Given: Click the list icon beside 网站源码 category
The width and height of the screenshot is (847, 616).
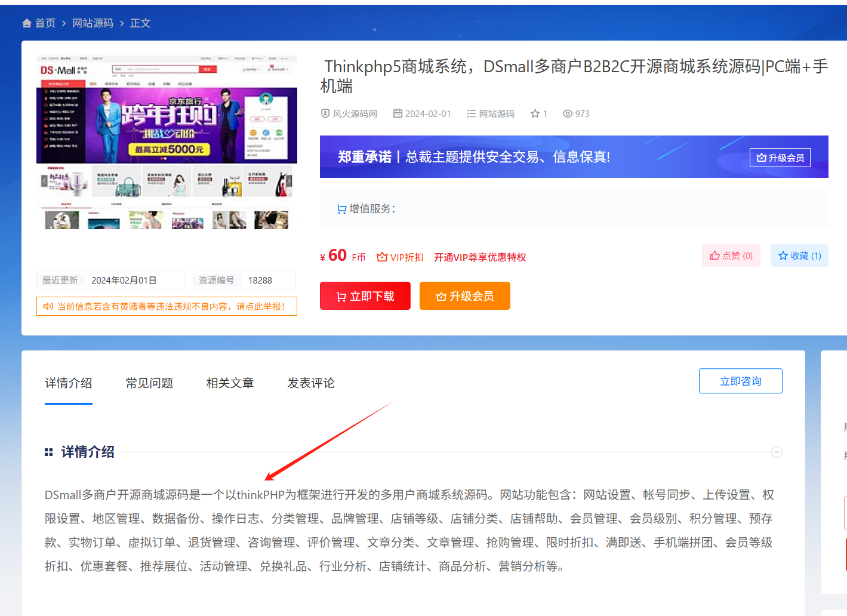Looking at the screenshot, I should pyautogui.click(x=471, y=113).
